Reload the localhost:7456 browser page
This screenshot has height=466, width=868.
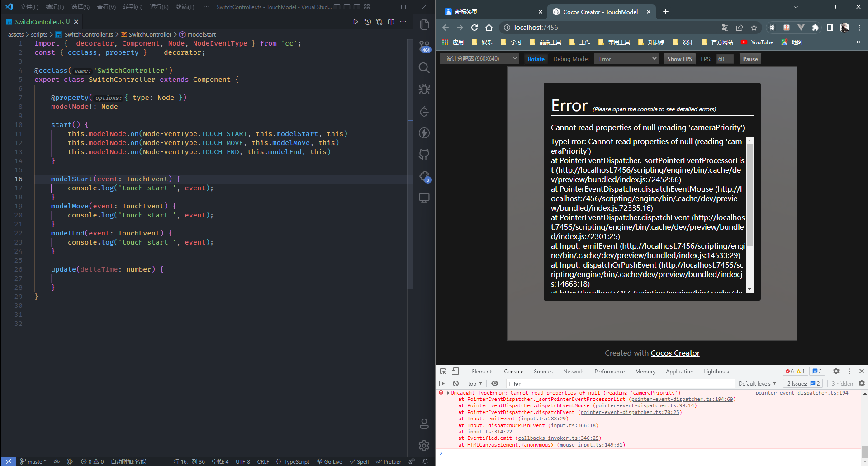tap(474, 28)
